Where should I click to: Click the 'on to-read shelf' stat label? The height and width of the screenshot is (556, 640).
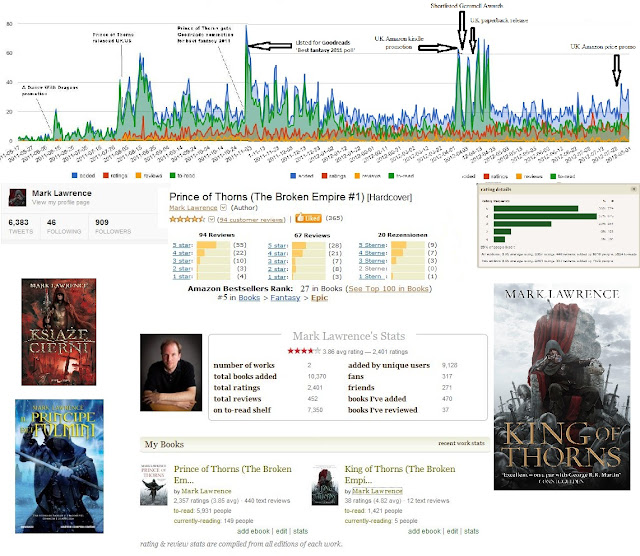tap(242, 410)
